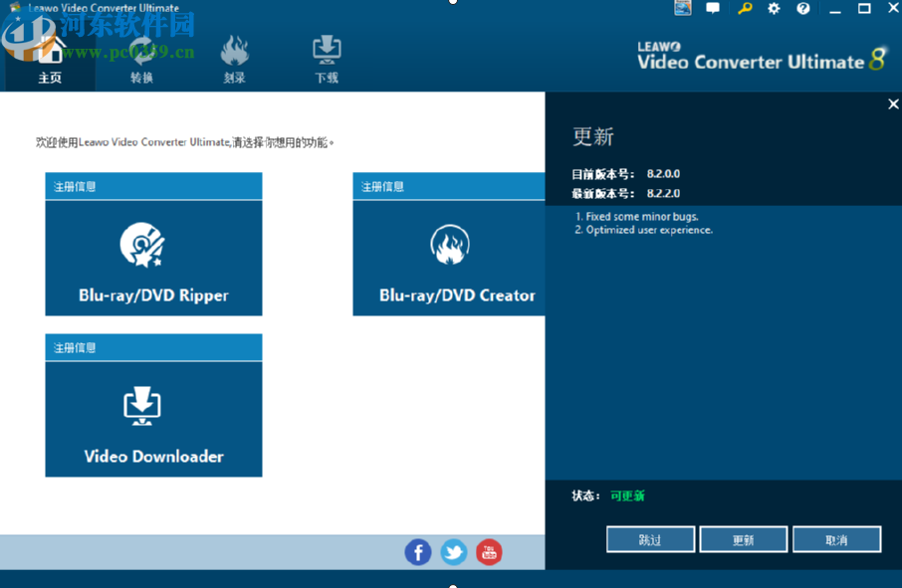Image resolution: width=902 pixels, height=588 pixels.
Task: Open the Blu-ray/DVD Ripper module
Action: 153,258
